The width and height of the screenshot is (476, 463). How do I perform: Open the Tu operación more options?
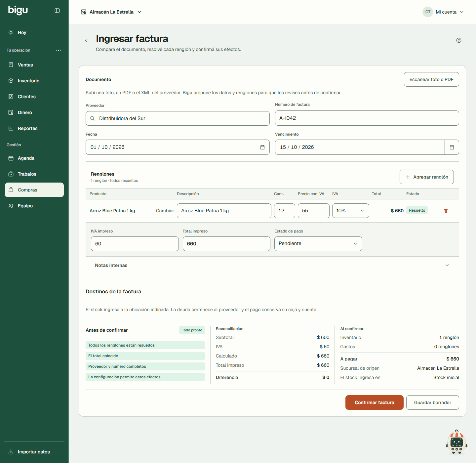pyautogui.click(x=59, y=50)
